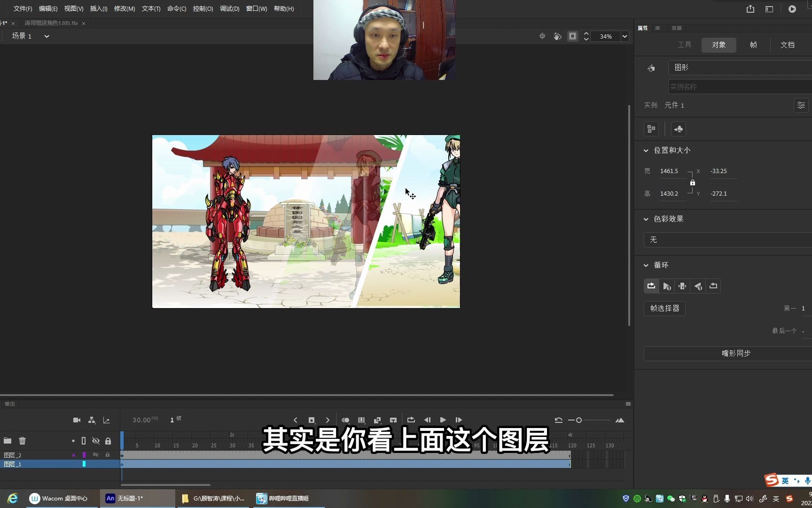Toggle visibility for all layers
Viewport: 812px width, 508px height.
[96, 441]
